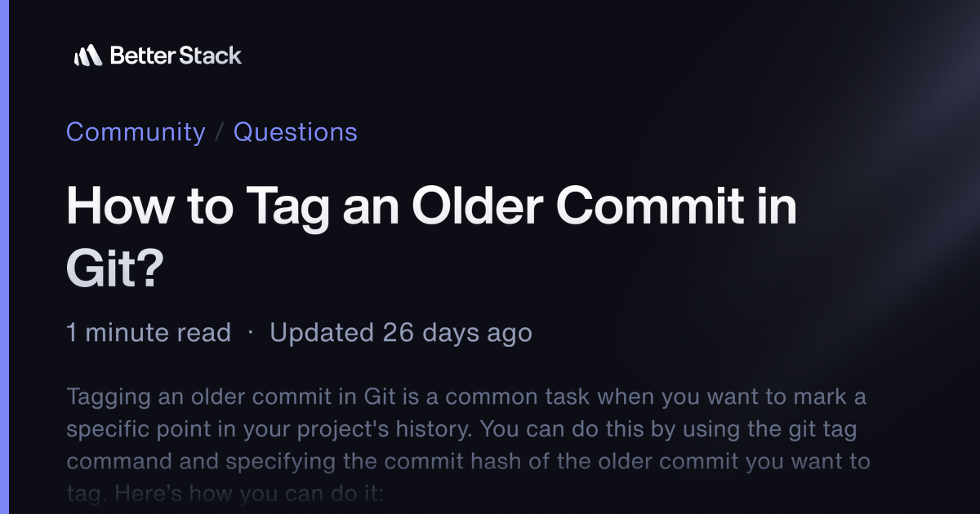Screen dimensions: 980x514
Task: Open the Community breadcrumb link
Action: (136, 132)
